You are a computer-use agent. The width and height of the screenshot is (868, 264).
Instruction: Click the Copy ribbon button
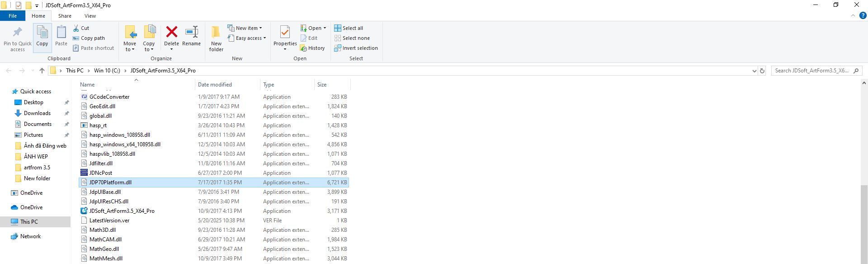tap(42, 38)
